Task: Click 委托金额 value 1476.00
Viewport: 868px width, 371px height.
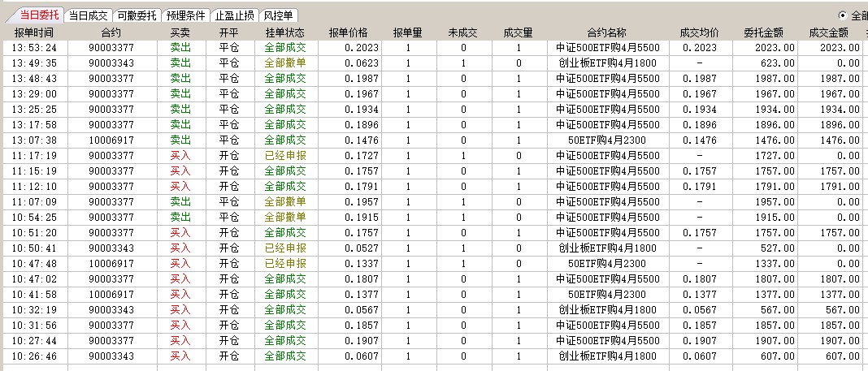Action: click(775, 140)
